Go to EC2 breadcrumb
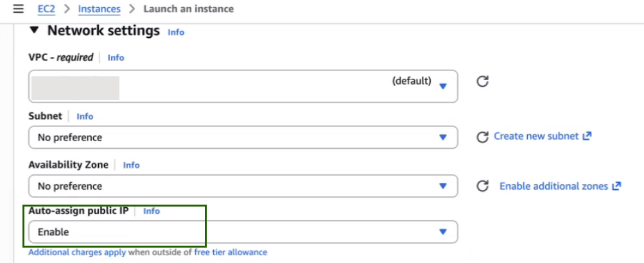Viewport: 644px width, 263px height. click(47, 9)
